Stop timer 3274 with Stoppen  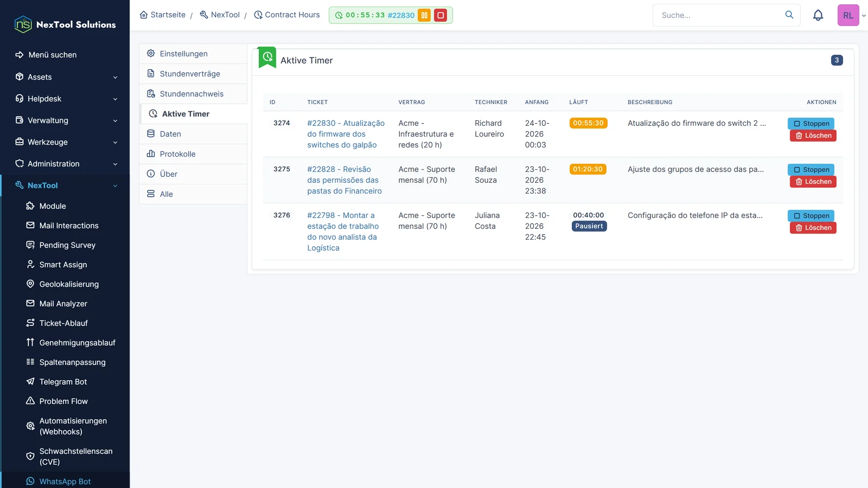tap(811, 124)
